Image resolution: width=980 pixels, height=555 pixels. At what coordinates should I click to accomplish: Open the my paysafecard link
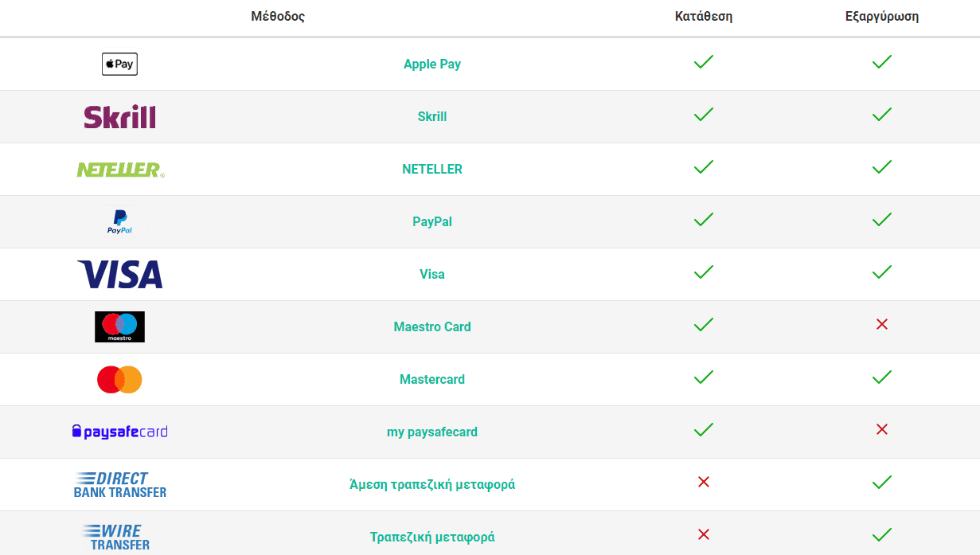point(432,432)
